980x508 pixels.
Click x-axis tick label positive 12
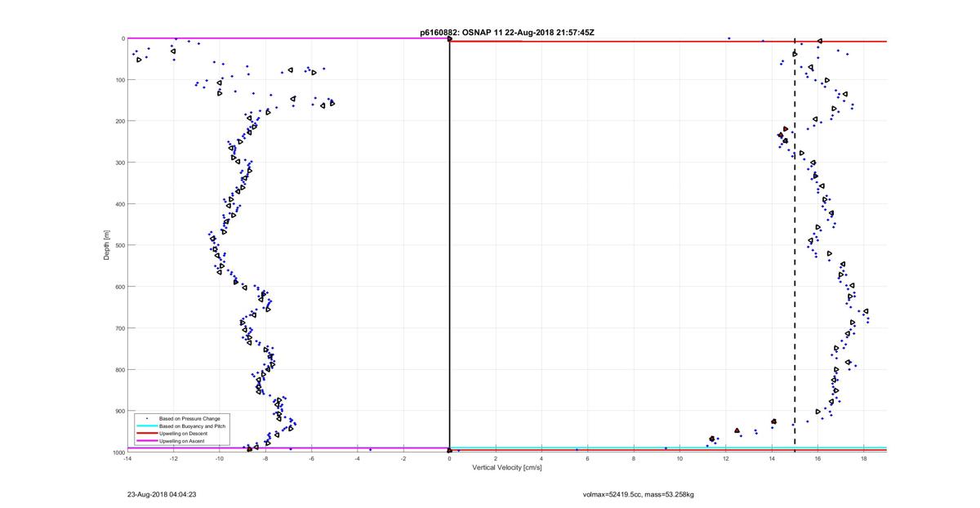[727, 459]
